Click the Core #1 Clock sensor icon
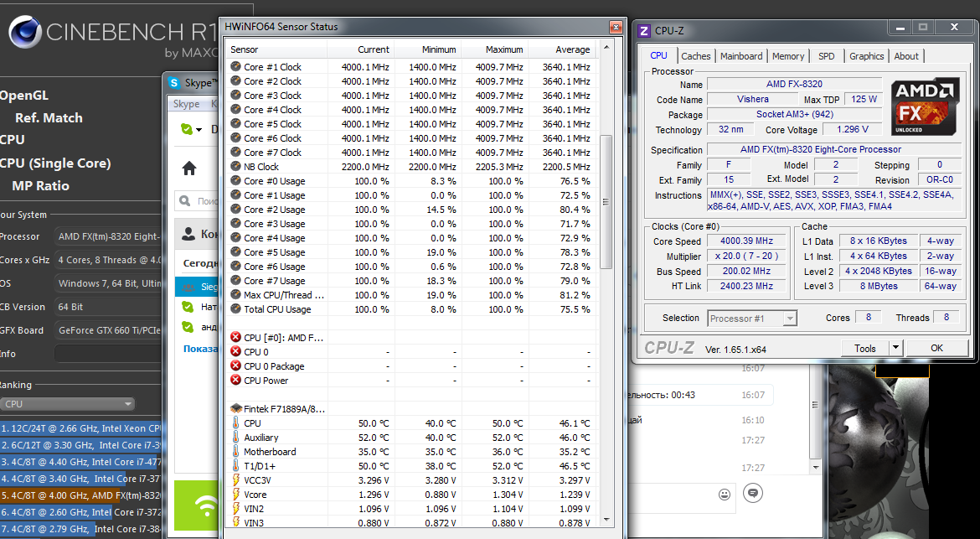The height and width of the screenshot is (539, 980). point(235,66)
